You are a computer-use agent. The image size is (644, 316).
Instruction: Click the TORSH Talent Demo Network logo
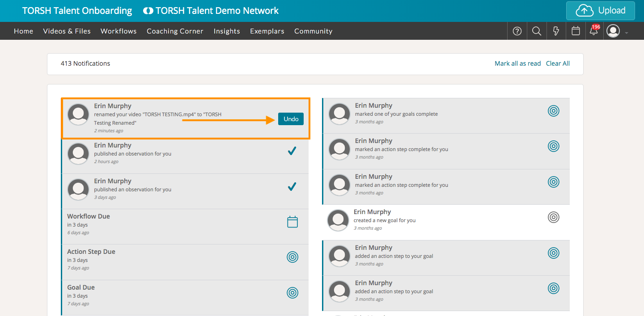[x=211, y=11]
